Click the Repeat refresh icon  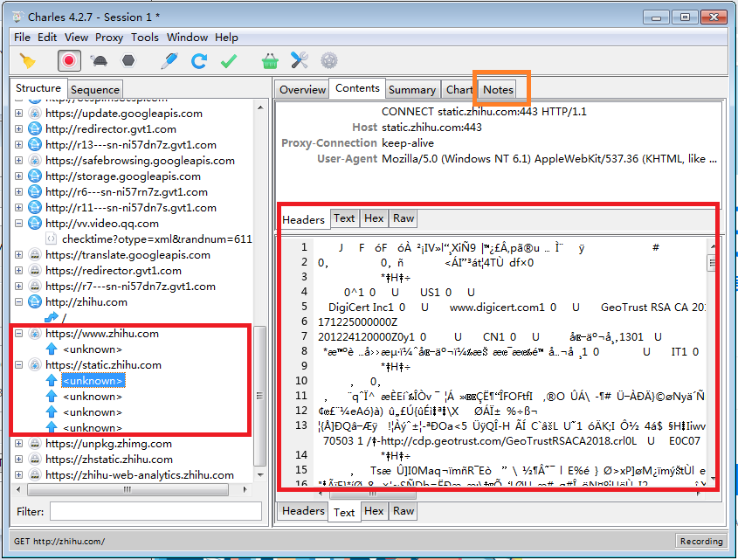click(x=198, y=61)
